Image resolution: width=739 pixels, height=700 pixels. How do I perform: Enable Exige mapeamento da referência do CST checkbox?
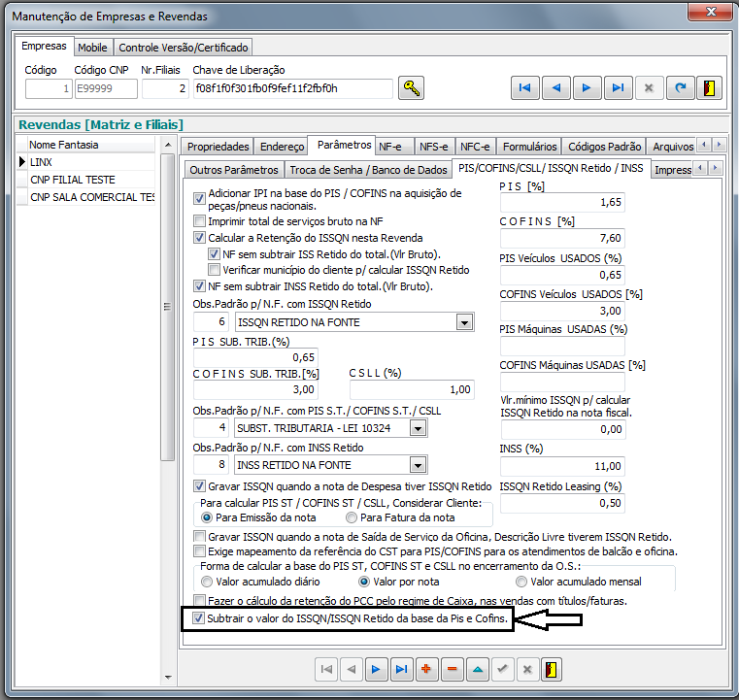[x=199, y=551]
